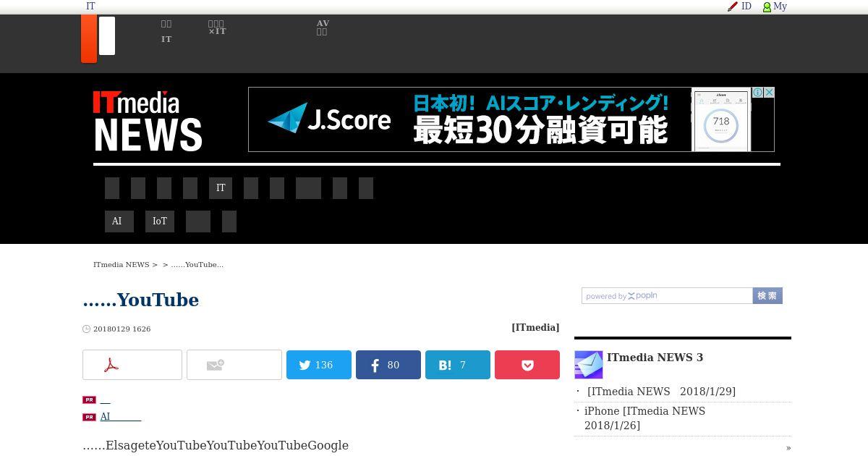Click the » more link in sidebar
Viewport: 868px width, 456px height.
click(x=788, y=447)
